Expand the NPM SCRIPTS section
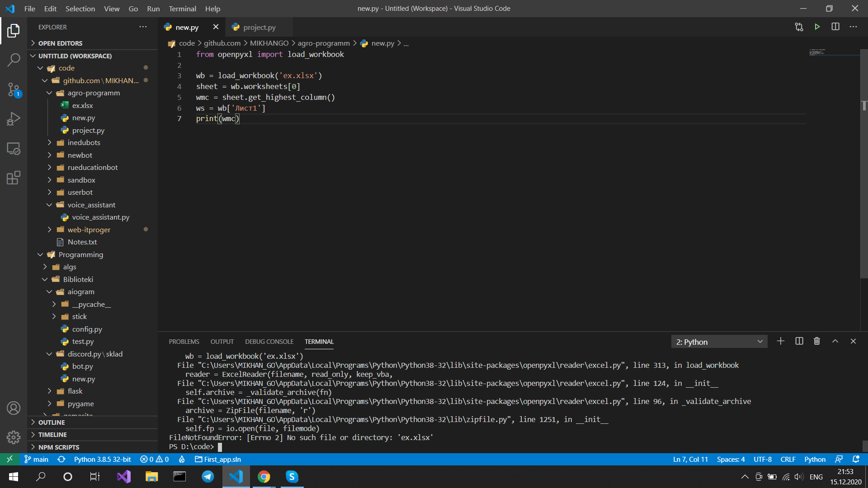Viewport: 868px width, 488px height. pos(93,447)
